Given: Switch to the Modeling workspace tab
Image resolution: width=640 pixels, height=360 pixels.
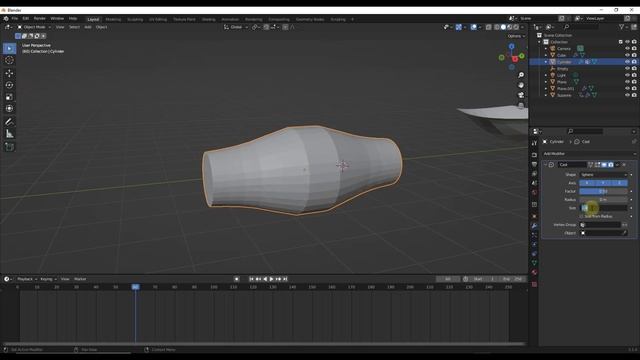Looking at the screenshot, I should coord(113,19).
